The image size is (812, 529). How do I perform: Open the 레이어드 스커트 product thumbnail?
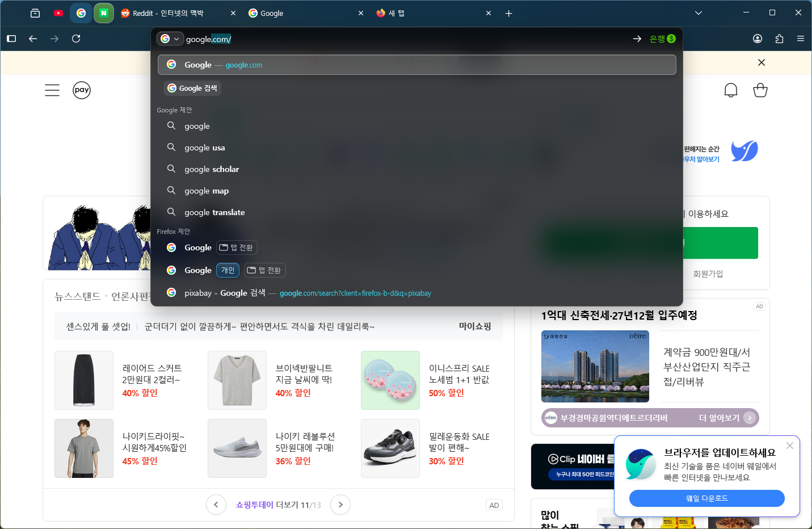click(84, 380)
